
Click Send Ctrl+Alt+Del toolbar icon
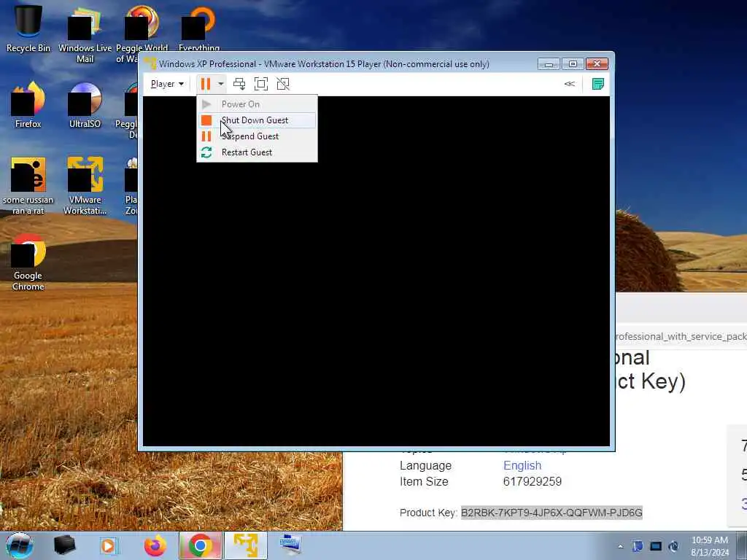[x=239, y=84]
